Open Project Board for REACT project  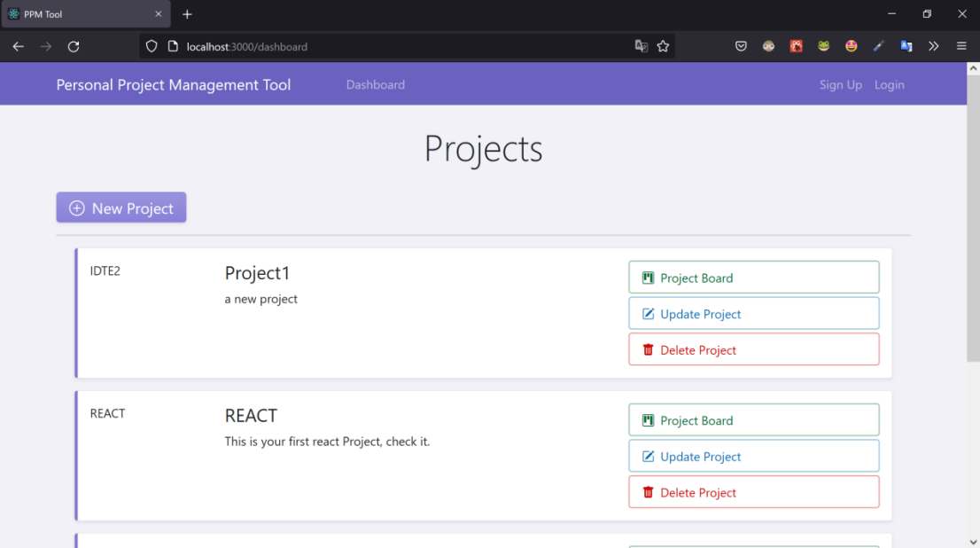pos(754,419)
